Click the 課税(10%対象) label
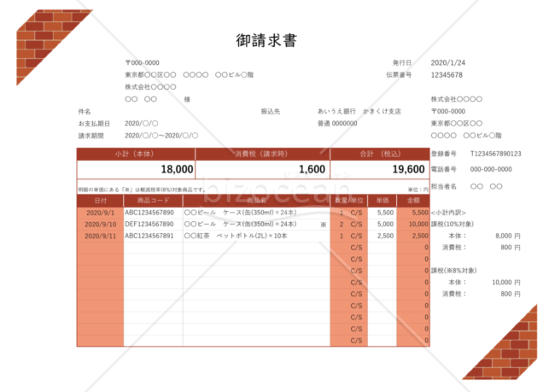The image size is (555, 392). coord(452,225)
